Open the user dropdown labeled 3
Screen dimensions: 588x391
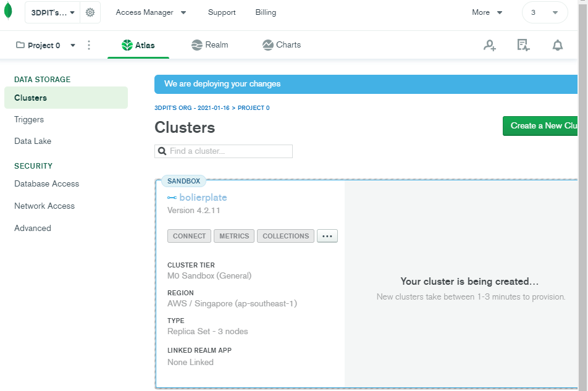(545, 12)
